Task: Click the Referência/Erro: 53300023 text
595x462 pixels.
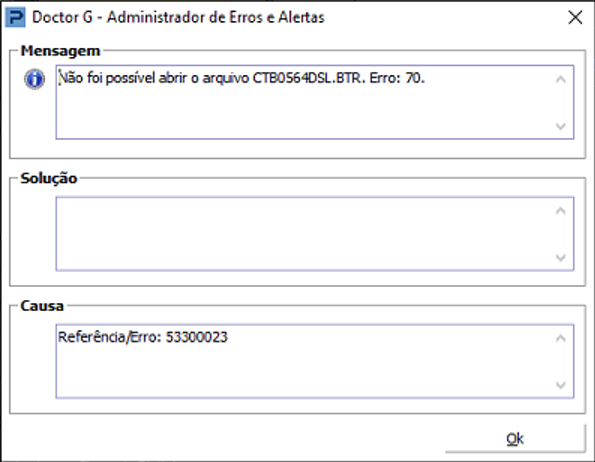Action: (143, 337)
